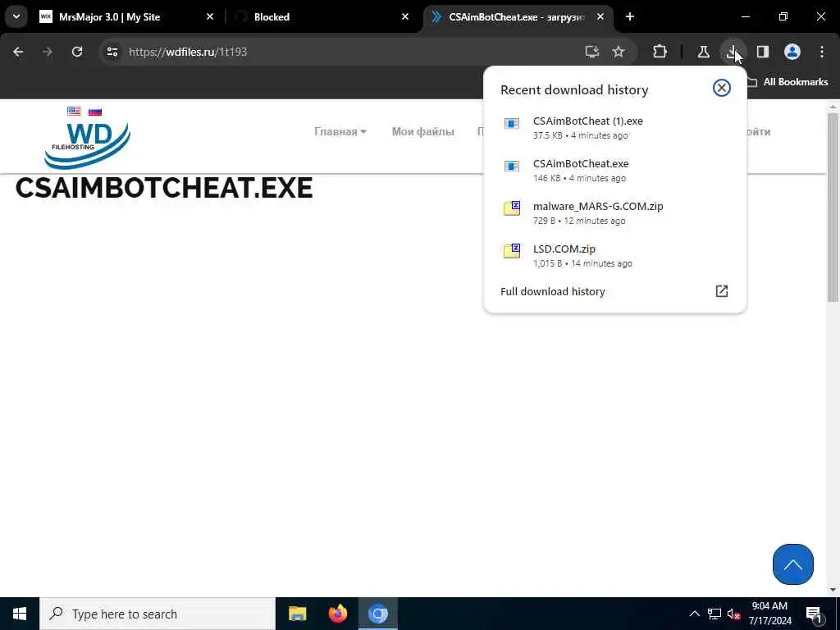Open the Extensions puzzle icon
The height and width of the screenshot is (630, 840).
coord(660,52)
